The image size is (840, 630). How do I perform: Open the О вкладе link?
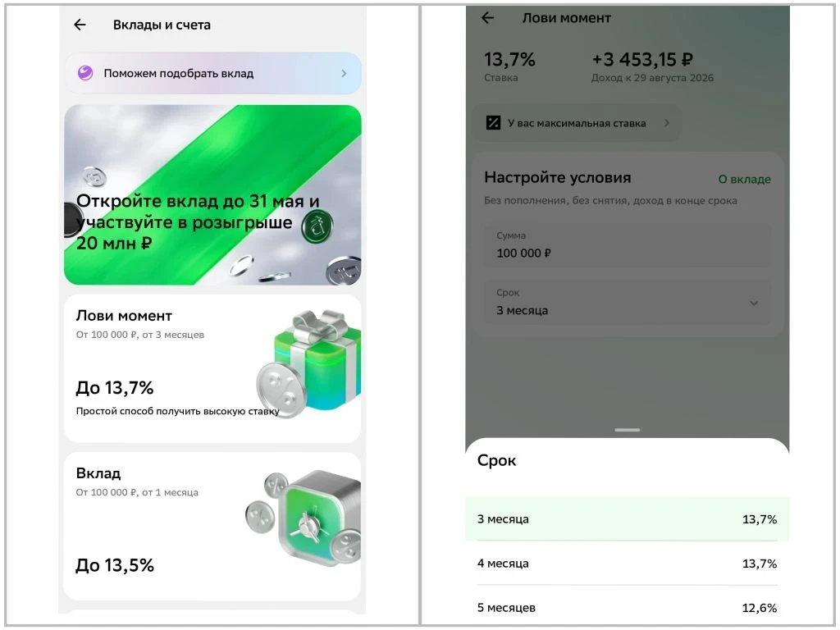[744, 179]
